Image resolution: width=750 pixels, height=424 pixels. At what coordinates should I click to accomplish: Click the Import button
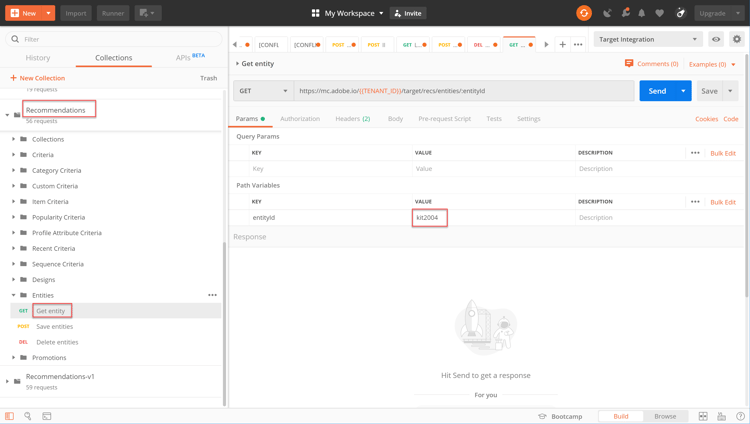pos(76,13)
